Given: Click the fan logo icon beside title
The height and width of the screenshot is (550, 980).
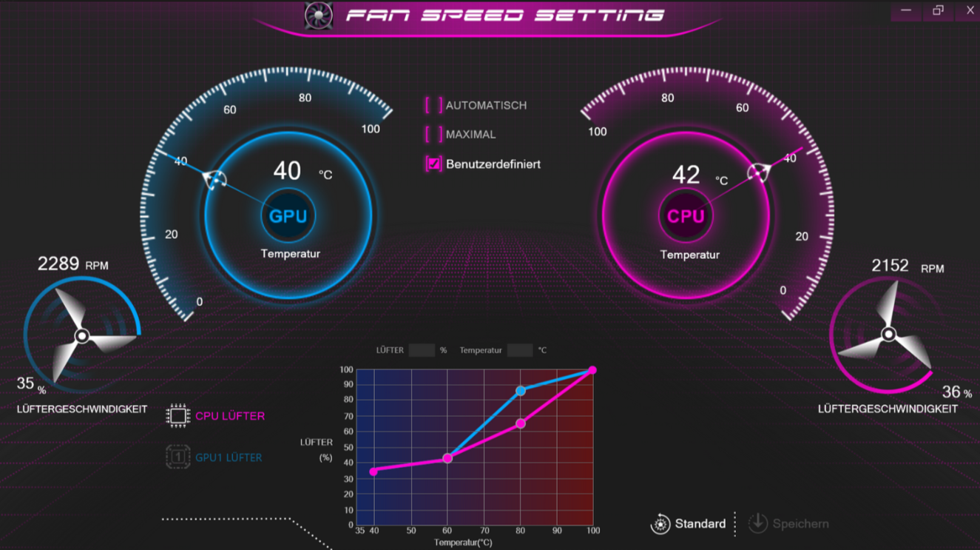Looking at the screenshot, I should pos(319,16).
